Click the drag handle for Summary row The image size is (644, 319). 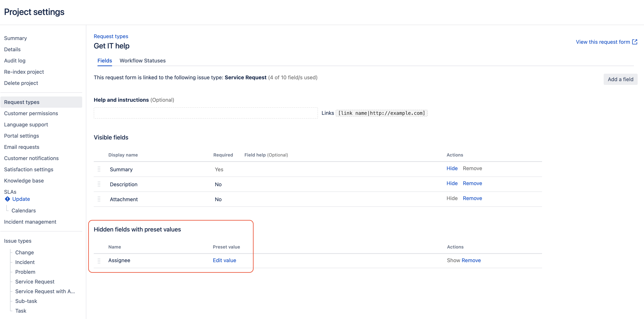point(99,169)
